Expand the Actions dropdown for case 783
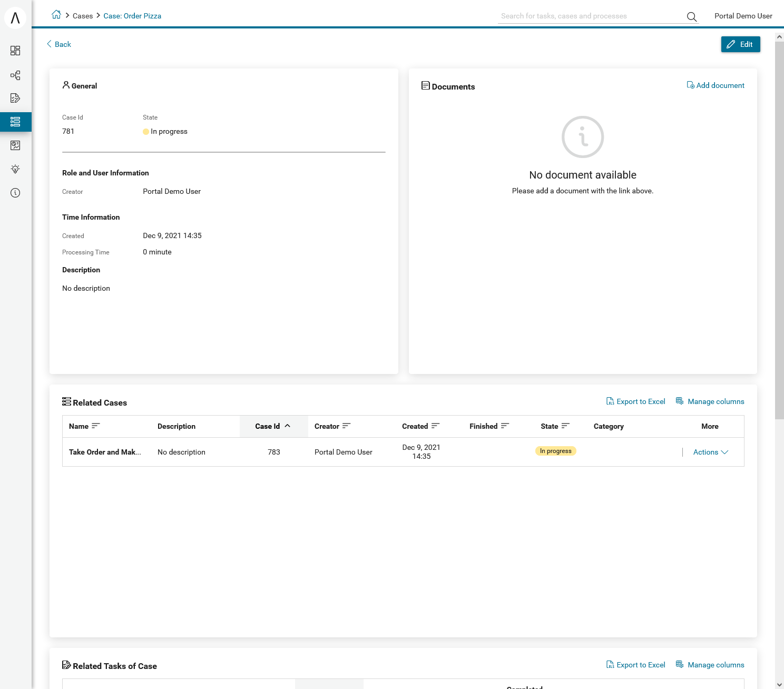 [x=711, y=452]
